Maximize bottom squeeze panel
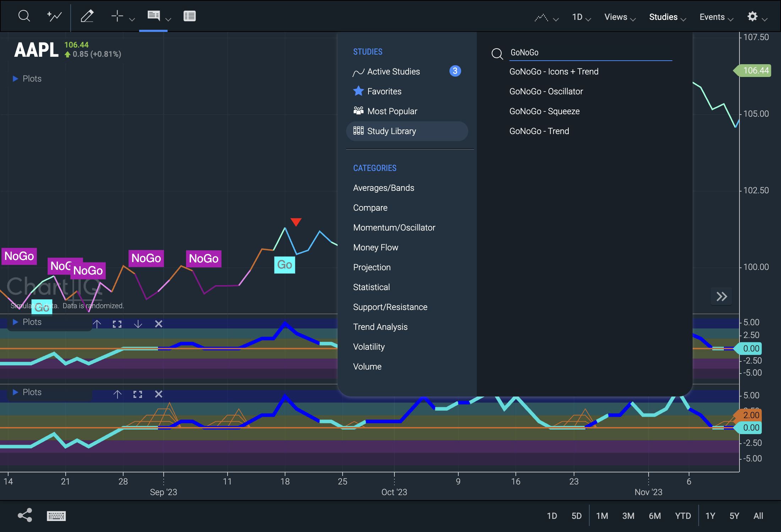 coord(138,394)
